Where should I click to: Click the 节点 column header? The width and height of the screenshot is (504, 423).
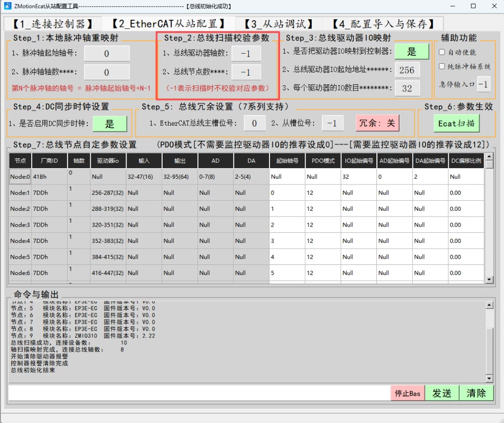[20, 160]
